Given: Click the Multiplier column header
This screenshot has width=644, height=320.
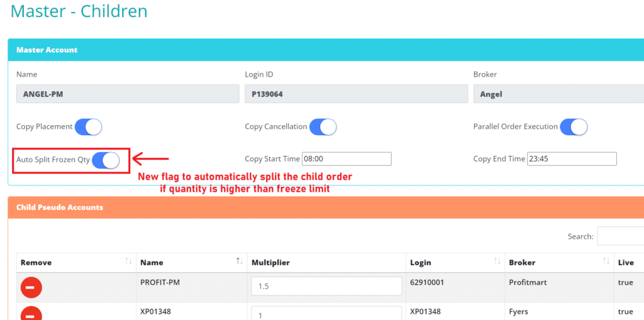Looking at the screenshot, I should (x=326, y=263).
